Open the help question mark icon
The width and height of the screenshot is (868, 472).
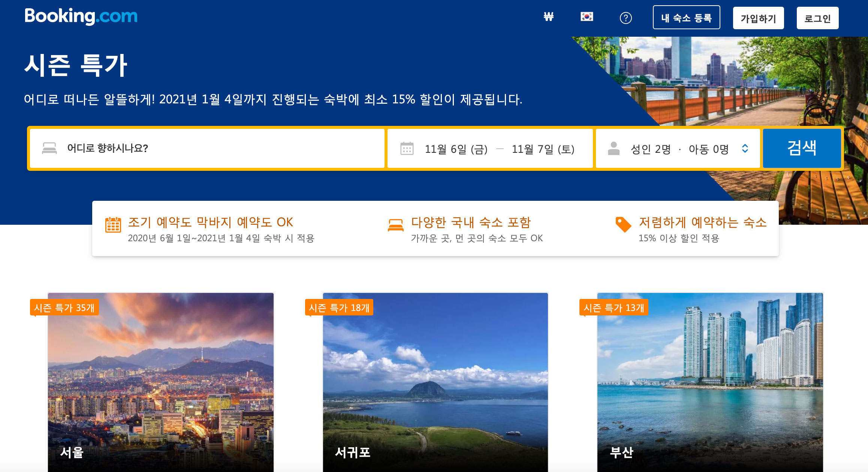pos(626,18)
